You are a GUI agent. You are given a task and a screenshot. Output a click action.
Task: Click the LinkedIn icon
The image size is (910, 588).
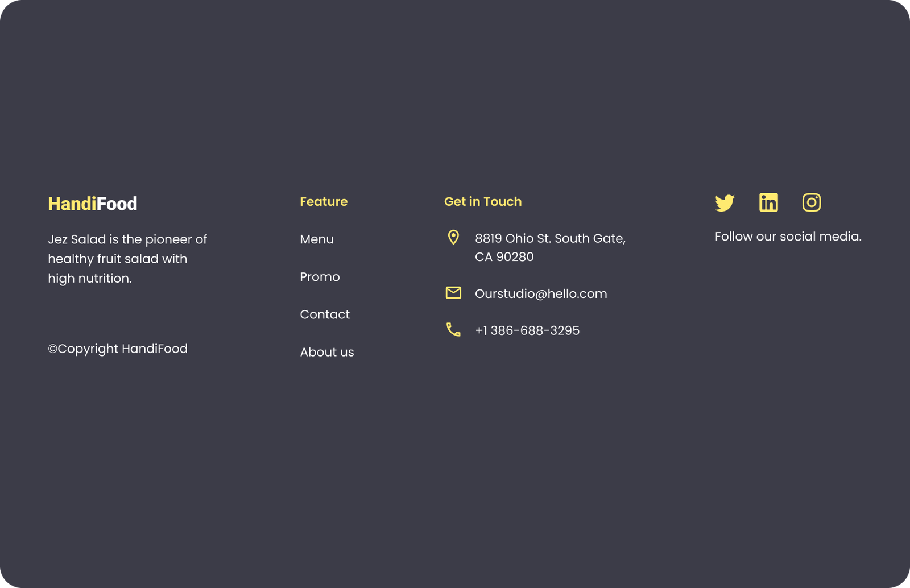pyautogui.click(x=768, y=202)
